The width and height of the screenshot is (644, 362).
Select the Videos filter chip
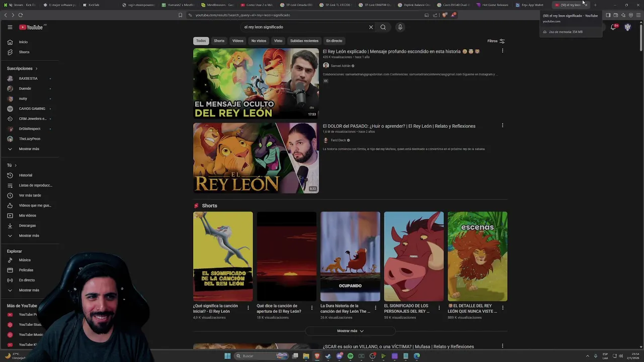coord(238,41)
